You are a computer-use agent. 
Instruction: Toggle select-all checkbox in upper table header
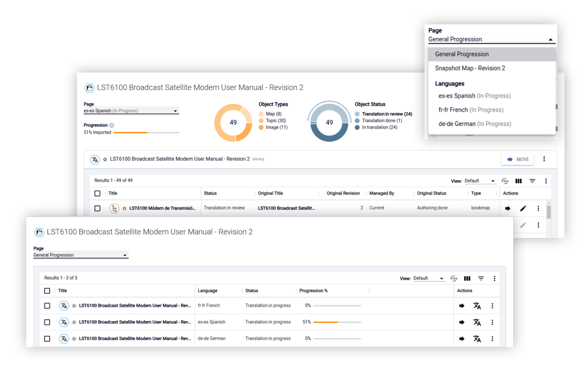coord(98,193)
